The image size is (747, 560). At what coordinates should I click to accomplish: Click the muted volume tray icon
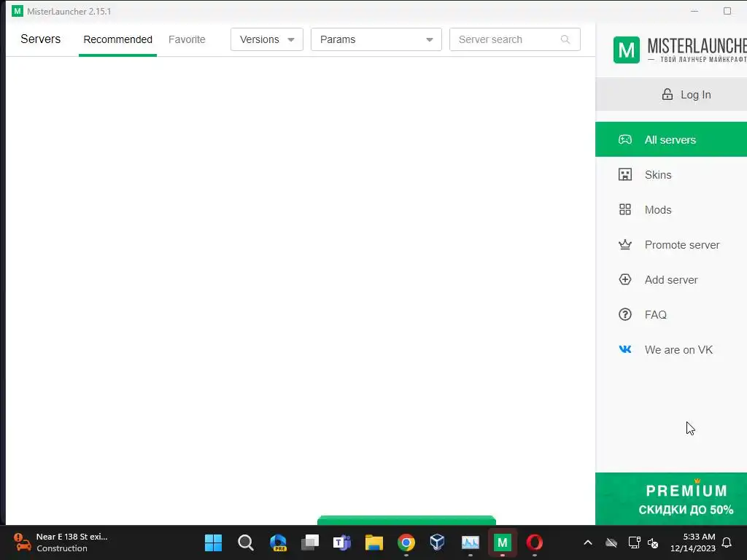[653, 542]
